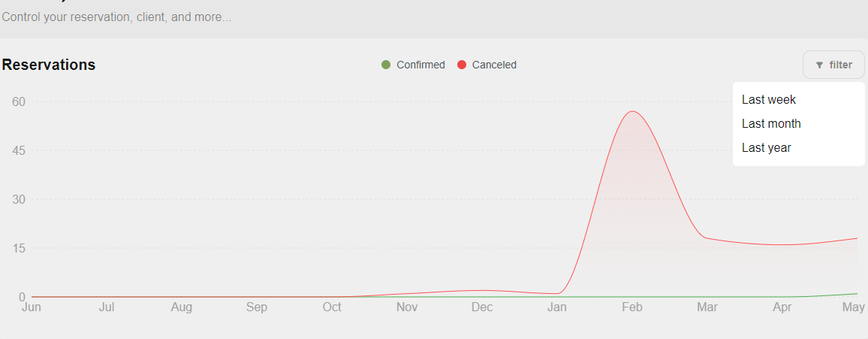Click the Jun label on x-axis
Image resolution: width=868 pixels, height=339 pixels.
pos(32,307)
